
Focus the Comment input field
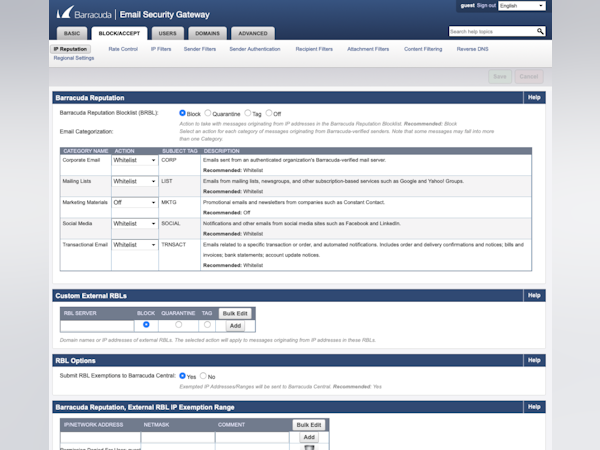252,437
